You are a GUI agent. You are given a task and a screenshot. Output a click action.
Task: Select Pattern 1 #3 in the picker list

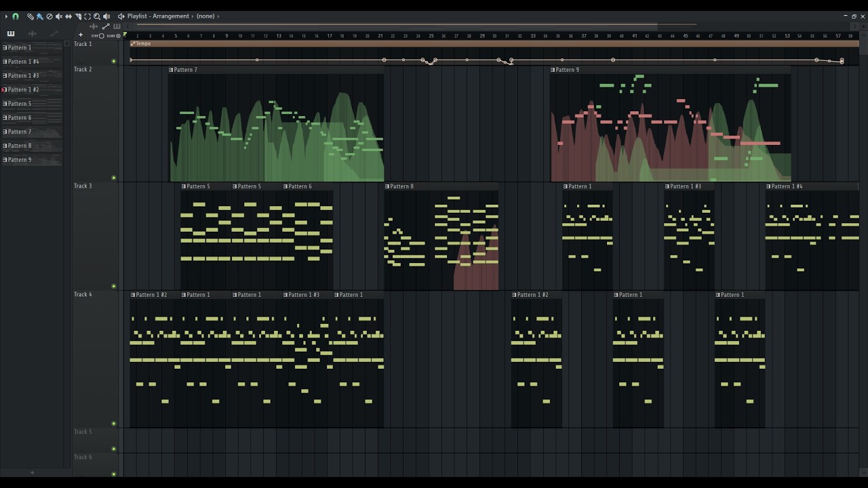click(32, 76)
